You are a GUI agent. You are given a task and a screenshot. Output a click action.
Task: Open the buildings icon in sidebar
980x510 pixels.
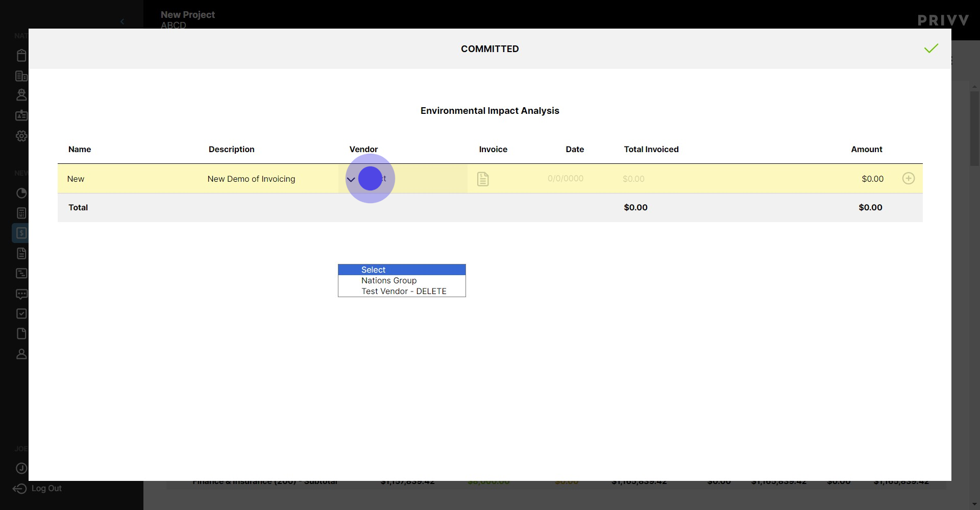[x=21, y=76]
